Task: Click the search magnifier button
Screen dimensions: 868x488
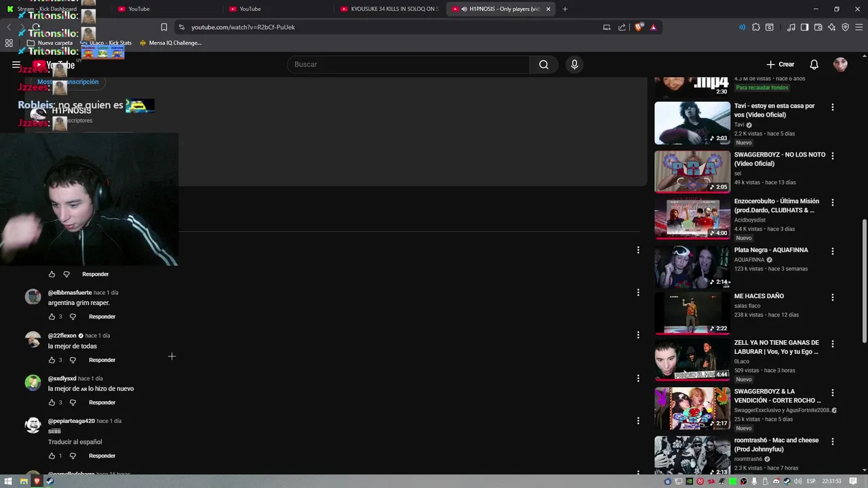Action: [544, 64]
